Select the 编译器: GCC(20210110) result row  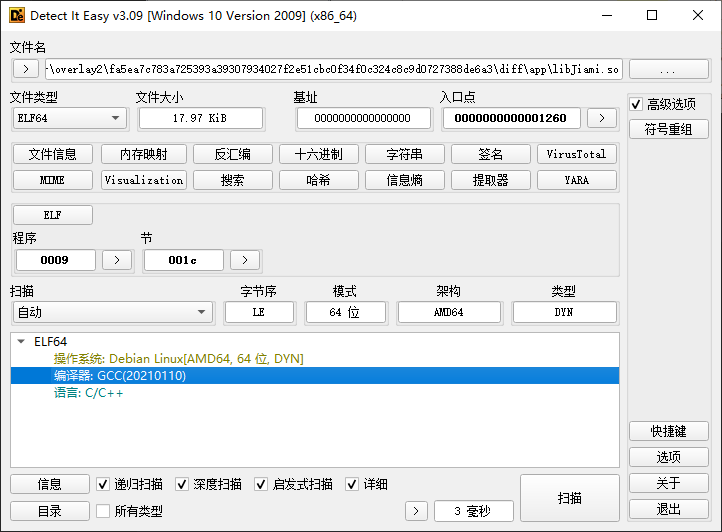(x=120, y=376)
